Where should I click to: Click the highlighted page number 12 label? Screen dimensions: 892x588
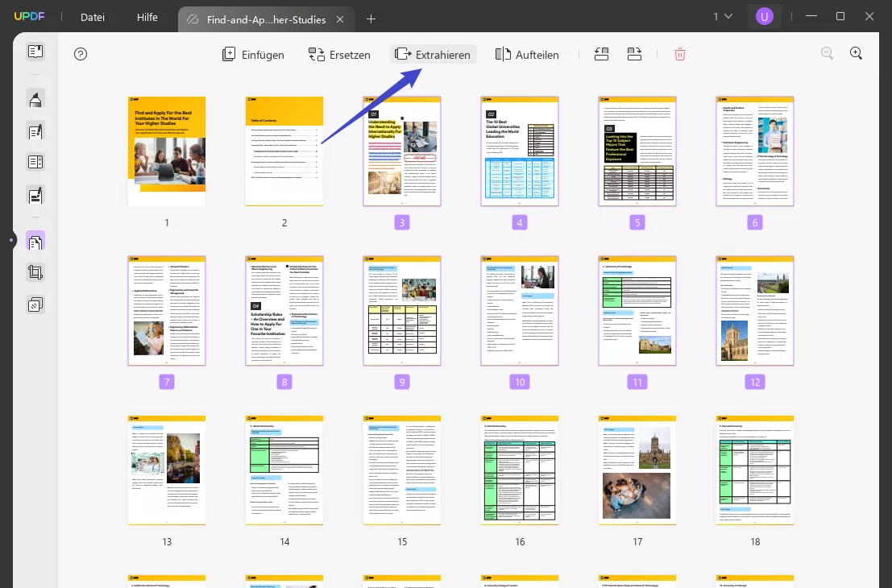pos(755,382)
